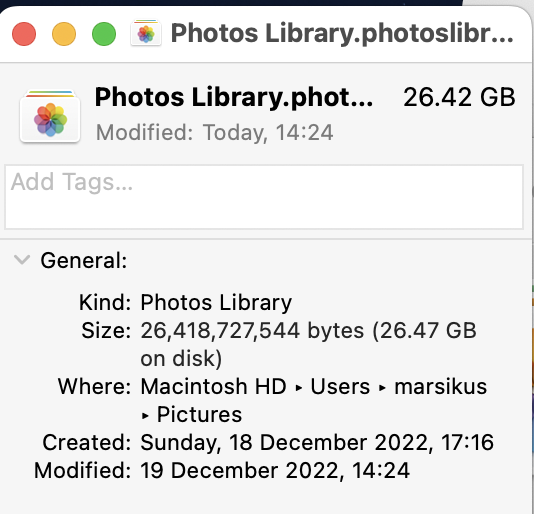Click the size in bytes value
The width and height of the screenshot is (534, 514).
[x=309, y=344]
